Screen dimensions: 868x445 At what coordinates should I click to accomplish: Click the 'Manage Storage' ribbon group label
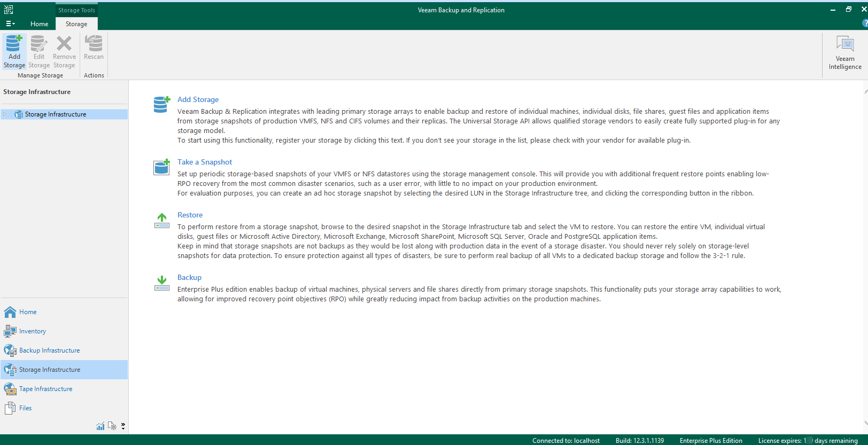pyautogui.click(x=40, y=75)
